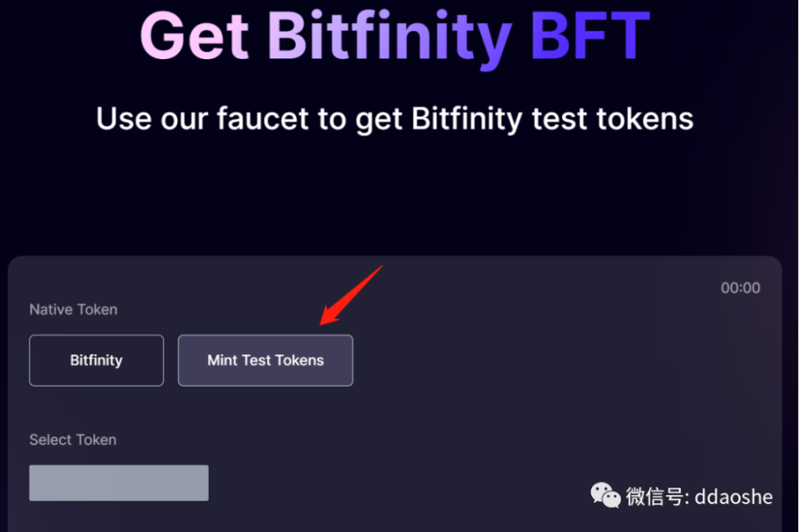Click the Mint Test Tokens button
Viewport: 799px width, 532px height.
click(266, 360)
